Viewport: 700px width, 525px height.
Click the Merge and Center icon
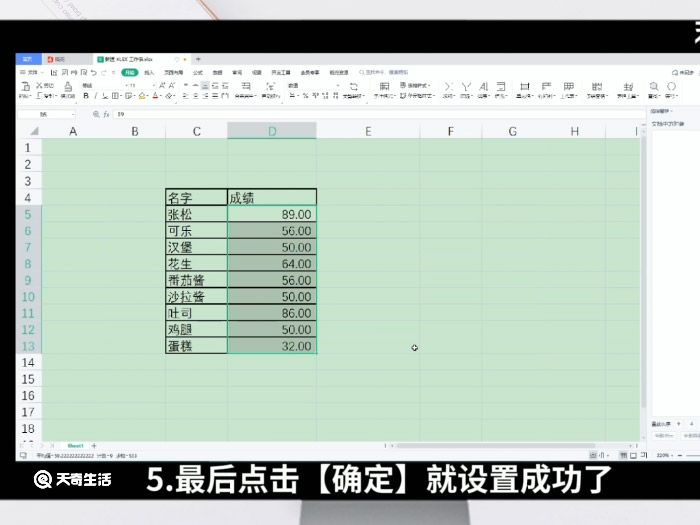pos(246,86)
